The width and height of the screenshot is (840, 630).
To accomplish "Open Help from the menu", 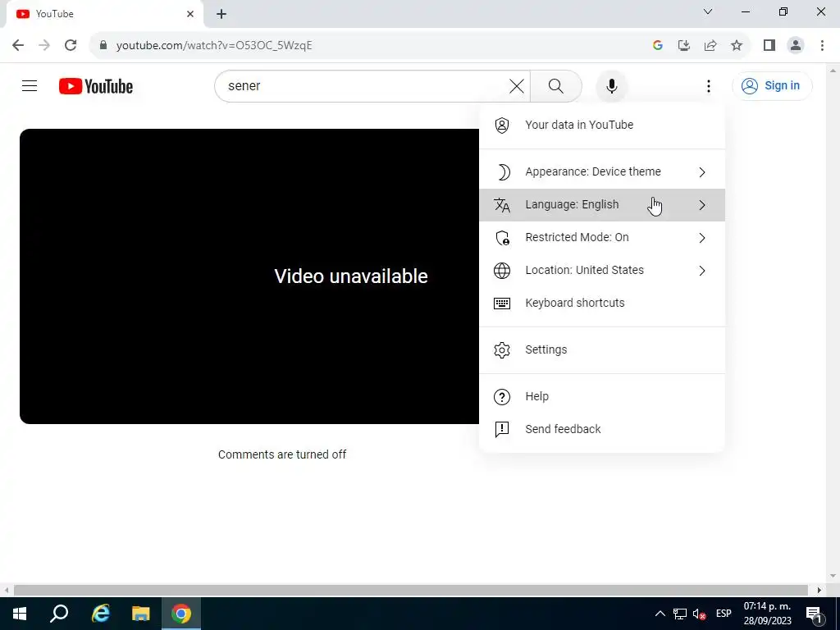I will pos(602,396).
